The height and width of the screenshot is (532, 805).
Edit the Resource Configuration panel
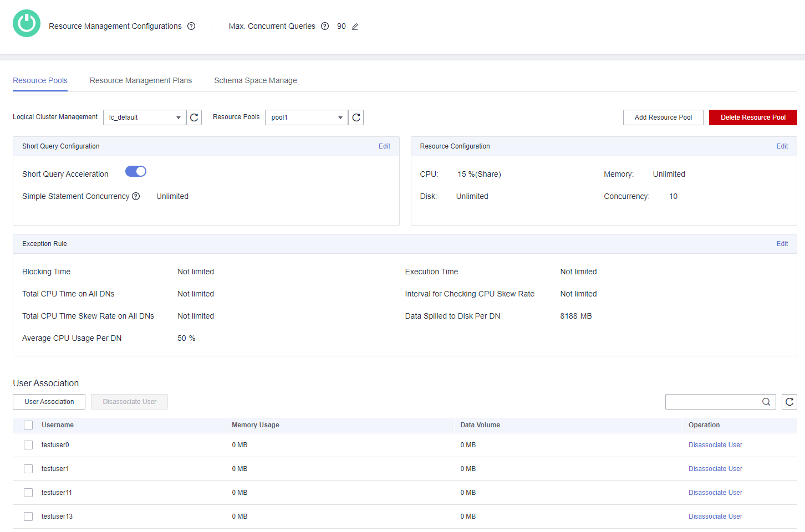[782, 146]
